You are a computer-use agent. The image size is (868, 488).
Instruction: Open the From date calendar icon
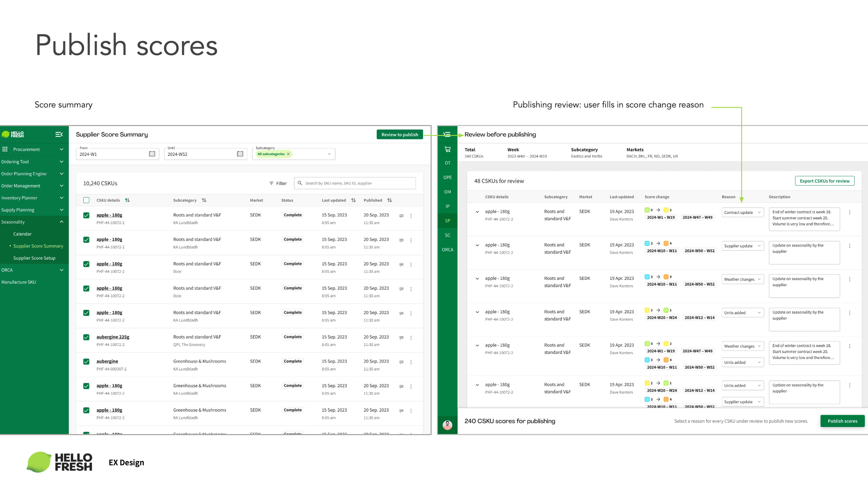coord(152,154)
